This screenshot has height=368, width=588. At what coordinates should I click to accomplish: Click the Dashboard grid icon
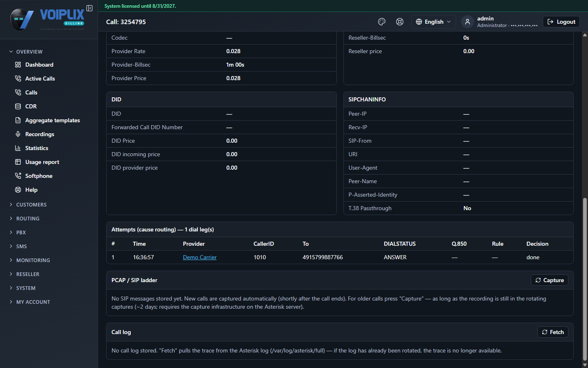pyautogui.click(x=18, y=65)
